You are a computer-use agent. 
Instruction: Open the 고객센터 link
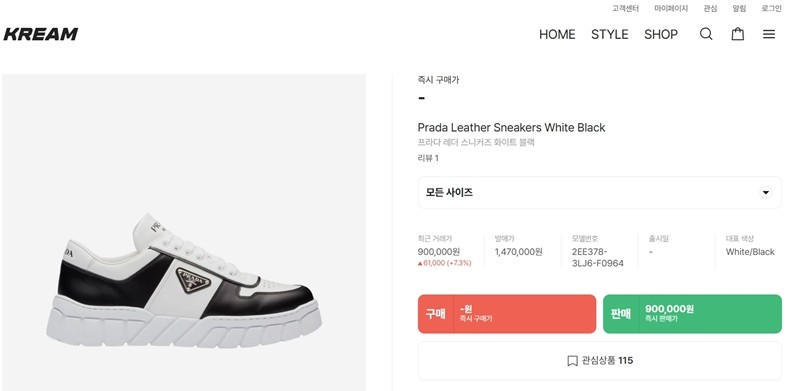coord(626,8)
